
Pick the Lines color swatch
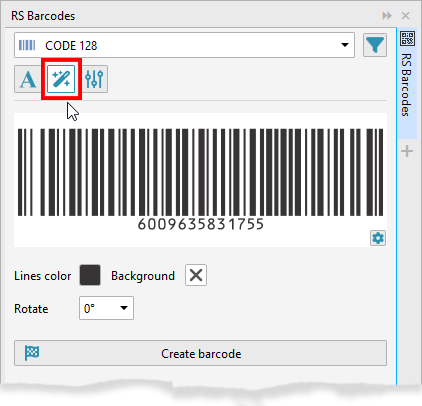point(90,275)
